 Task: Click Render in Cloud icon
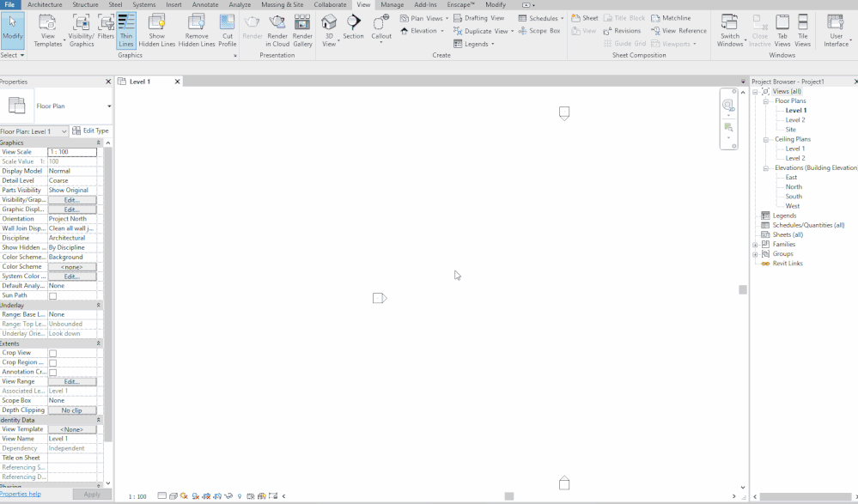277,30
